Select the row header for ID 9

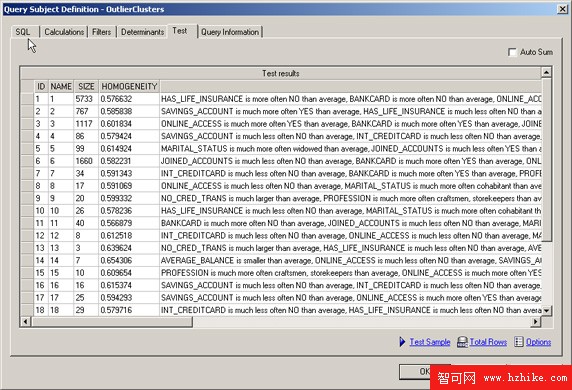tap(27, 198)
